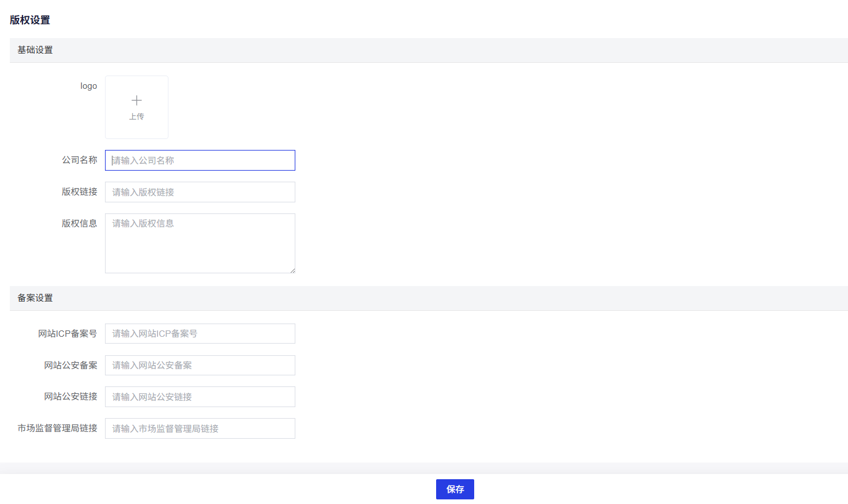Grab the 版权信息 textarea resize handle

point(292,270)
